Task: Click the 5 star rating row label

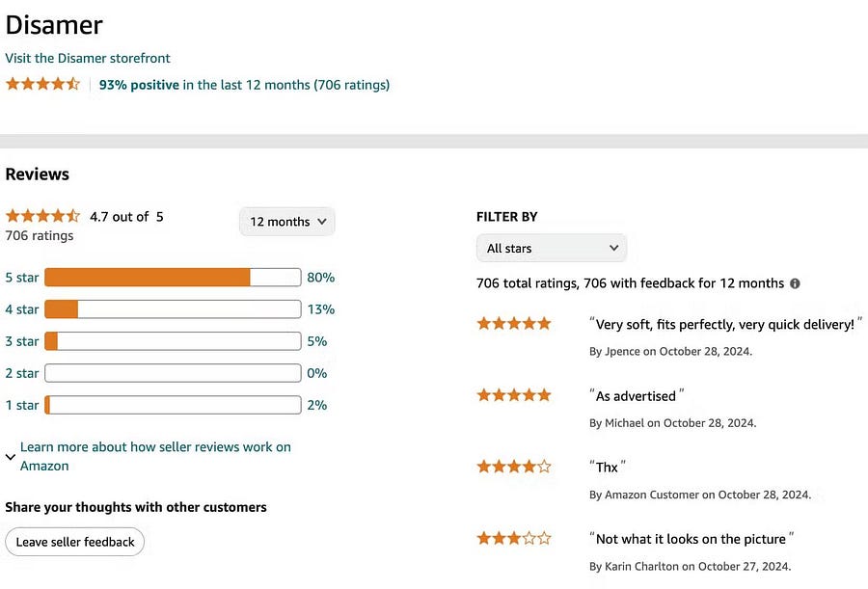Action: coord(21,278)
